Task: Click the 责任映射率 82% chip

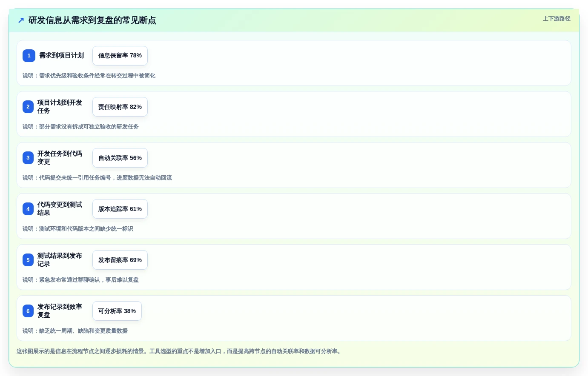Action: [120, 107]
